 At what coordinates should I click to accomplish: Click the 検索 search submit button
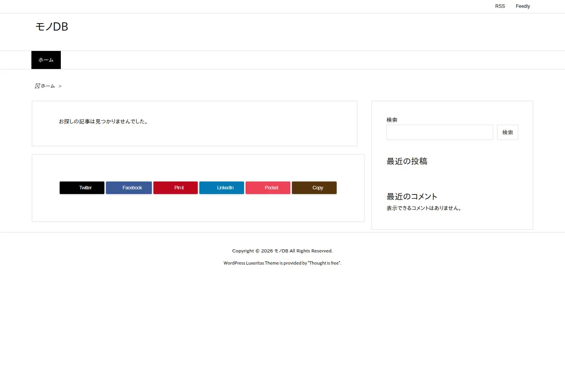(x=508, y=132)
